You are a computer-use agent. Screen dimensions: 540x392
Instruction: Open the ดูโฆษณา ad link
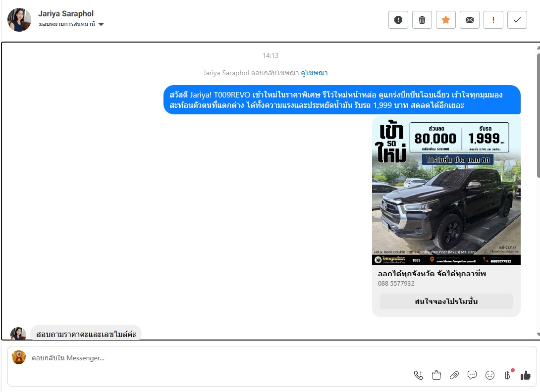pos(314,73)
